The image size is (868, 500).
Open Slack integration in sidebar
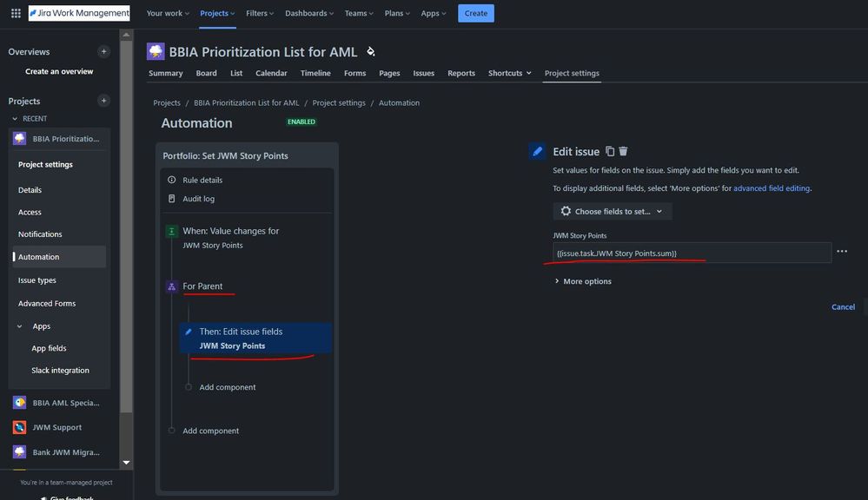[x=60, y=371]
